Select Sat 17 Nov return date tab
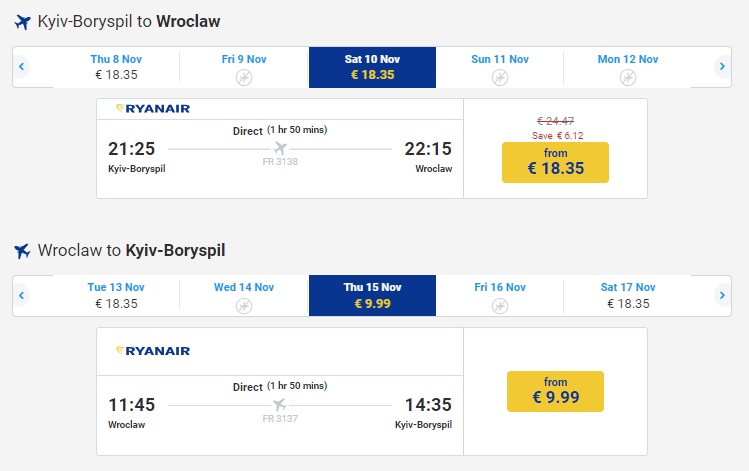Screen dimensions: 749x471 coord(628,295)
